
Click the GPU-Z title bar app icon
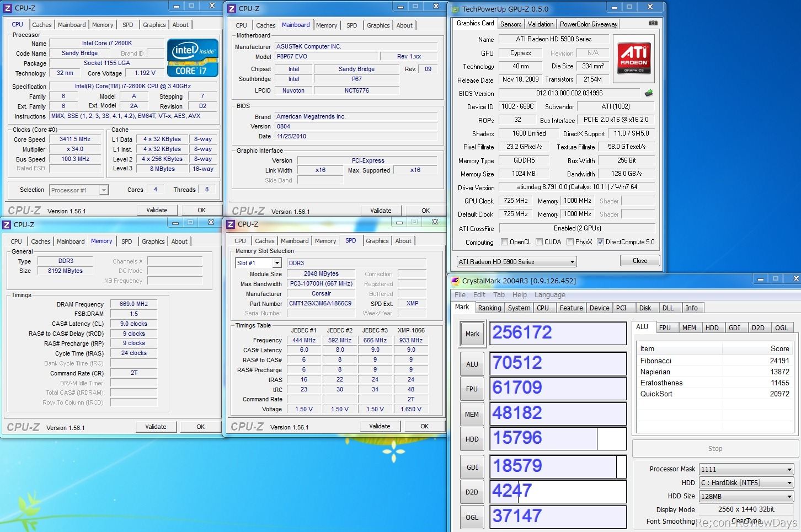455,9
